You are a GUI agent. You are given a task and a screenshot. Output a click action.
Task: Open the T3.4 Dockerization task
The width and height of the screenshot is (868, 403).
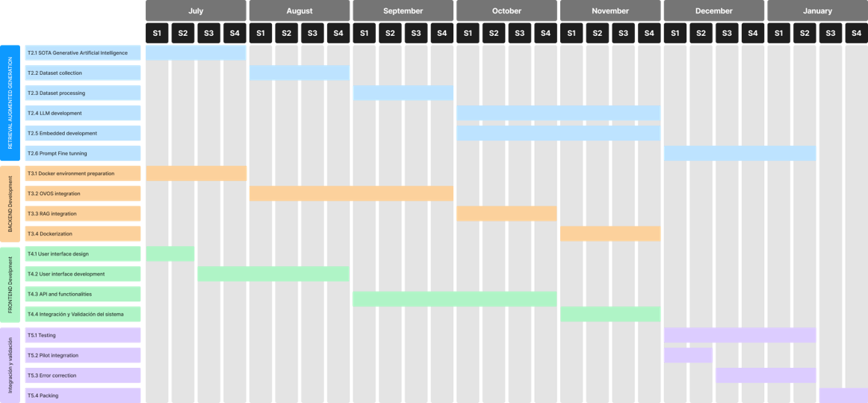coord(83,234)
